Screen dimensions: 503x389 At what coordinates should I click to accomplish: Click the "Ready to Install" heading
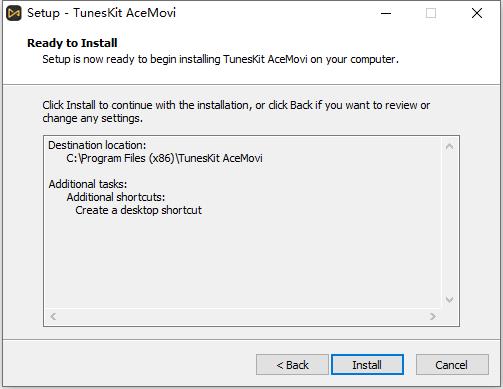coord(72,43)
